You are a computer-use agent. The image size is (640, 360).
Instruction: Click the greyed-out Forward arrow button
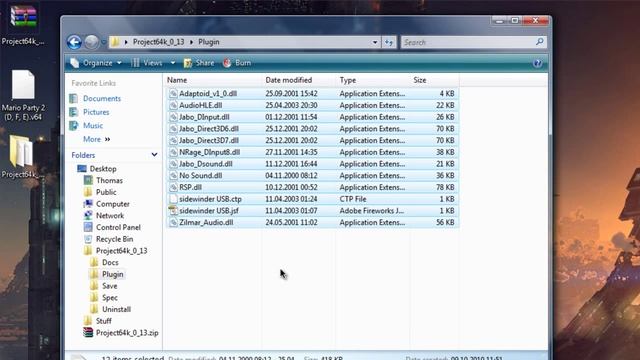coord(91,42)
